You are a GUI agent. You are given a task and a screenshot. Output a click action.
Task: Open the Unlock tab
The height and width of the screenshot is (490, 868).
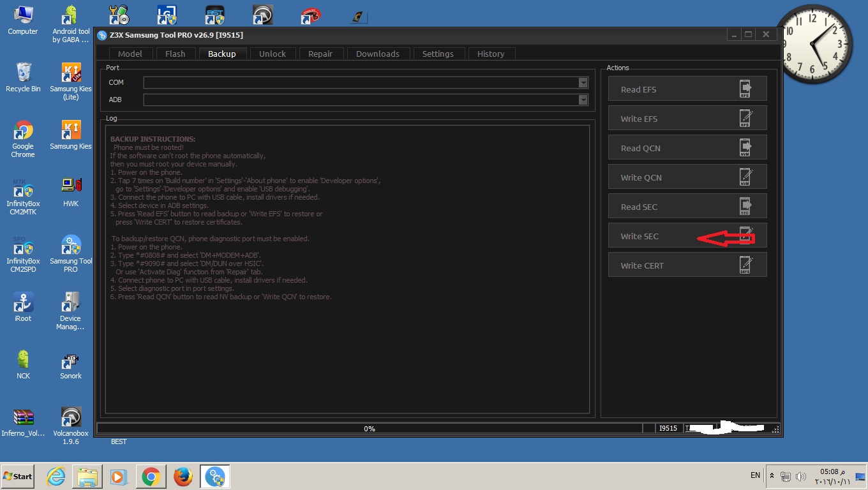tap(273, 54)
